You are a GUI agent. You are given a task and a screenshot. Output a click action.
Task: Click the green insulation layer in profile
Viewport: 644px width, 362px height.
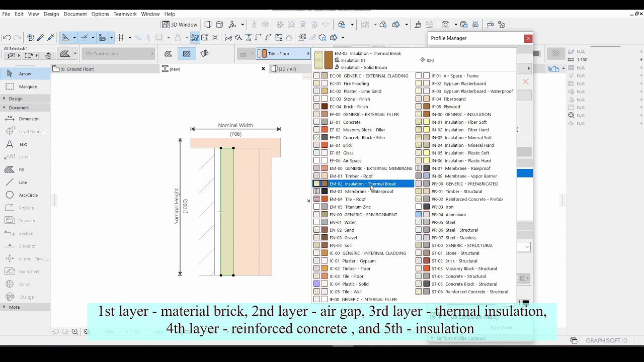(x=227, y=211)
